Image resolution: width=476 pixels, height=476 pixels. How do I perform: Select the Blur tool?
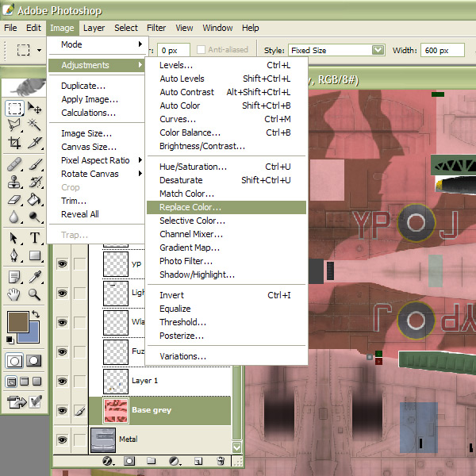coord(14,217)
